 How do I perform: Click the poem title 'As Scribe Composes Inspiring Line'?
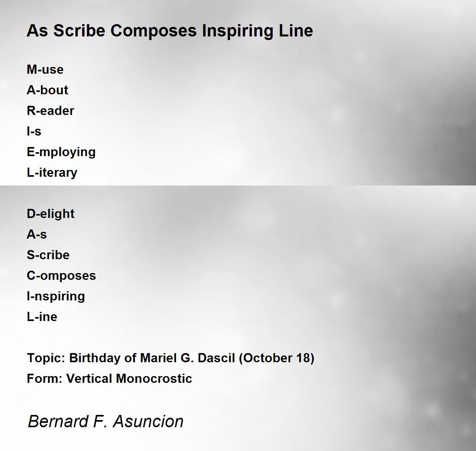tap(170, 31)
